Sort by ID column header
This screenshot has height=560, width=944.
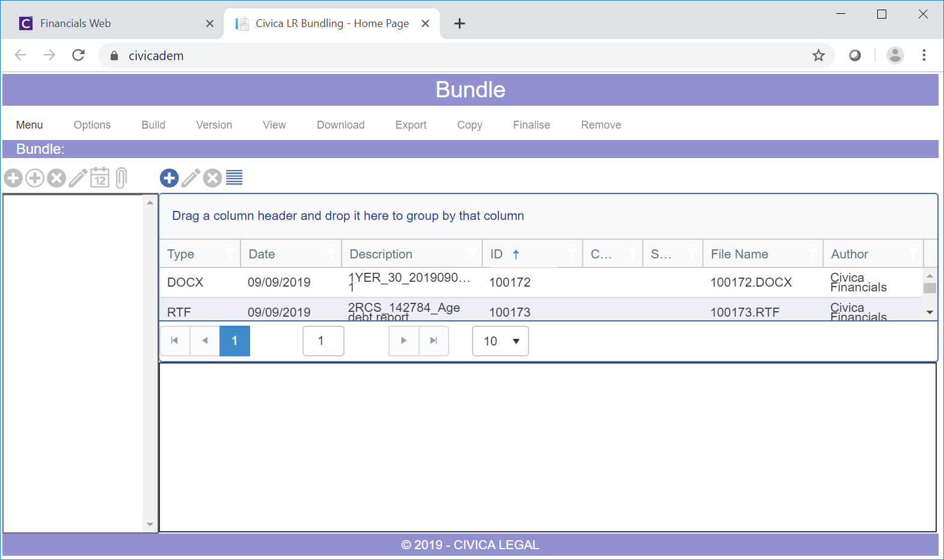[x=496, y=254]
